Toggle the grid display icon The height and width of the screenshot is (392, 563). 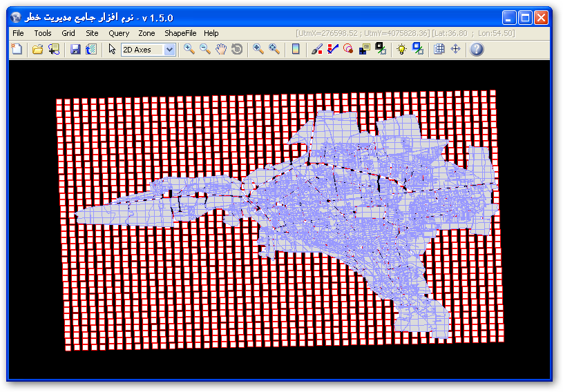point(439,49)
